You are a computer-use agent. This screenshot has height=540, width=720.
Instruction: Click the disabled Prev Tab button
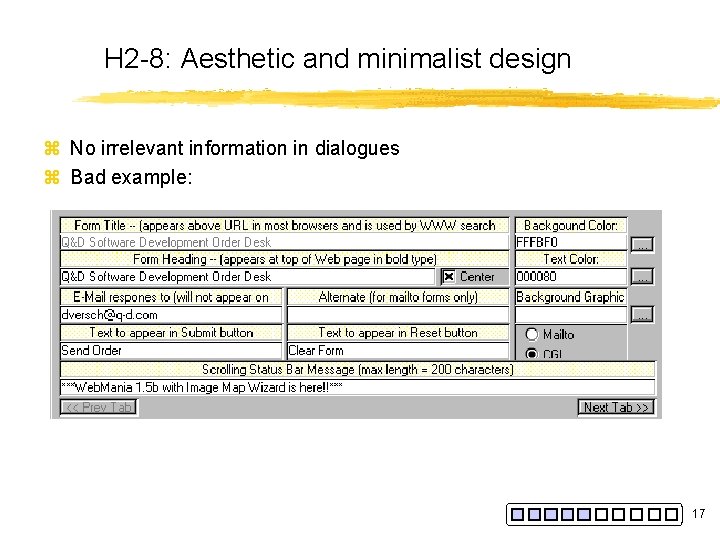99,407
